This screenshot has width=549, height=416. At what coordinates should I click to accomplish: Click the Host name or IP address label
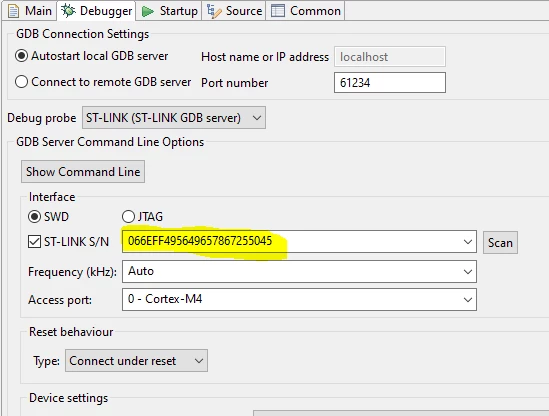[x=265, y=57]
